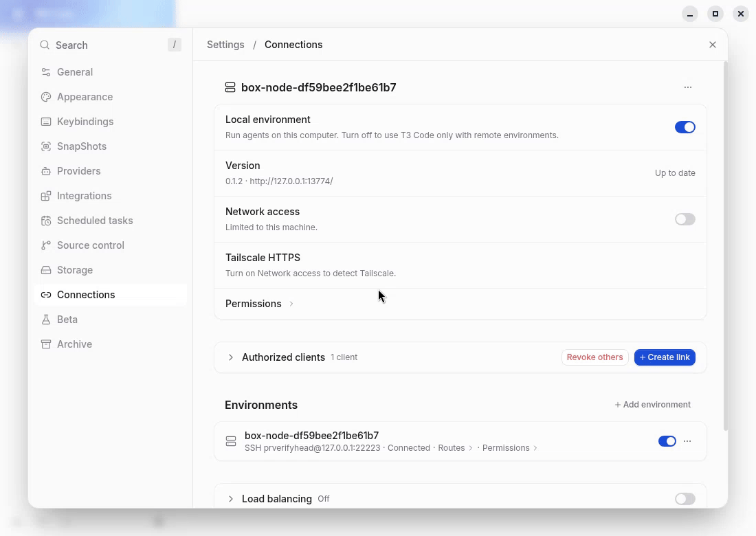Enable the Load balancing switch
Screen dimensions: 756x536
pyautogui.click(x=685, y=499)
